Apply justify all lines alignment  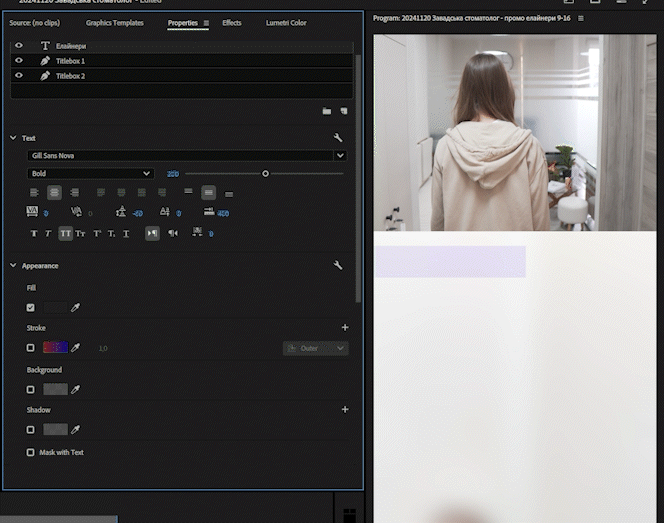click(162, 193)
